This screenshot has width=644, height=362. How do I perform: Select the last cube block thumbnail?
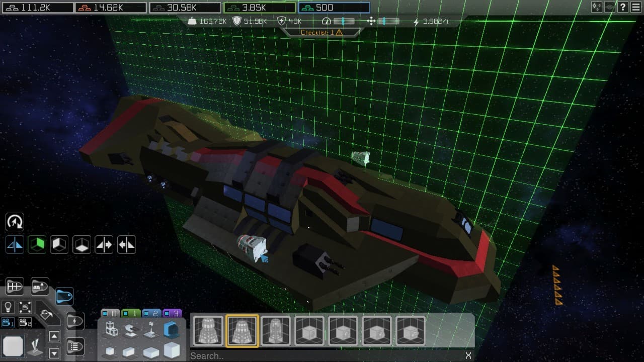411,330
